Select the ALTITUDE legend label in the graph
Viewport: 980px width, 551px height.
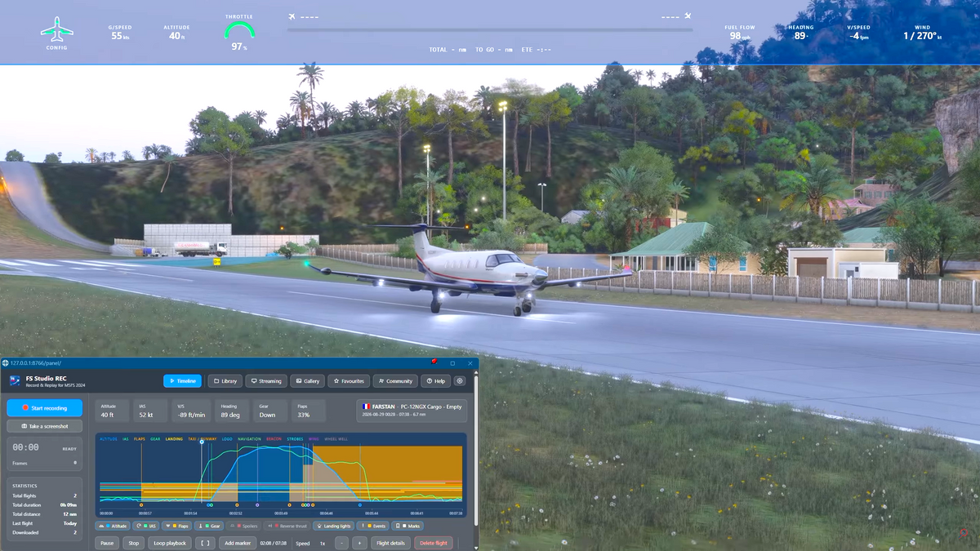tap(109, 438)
